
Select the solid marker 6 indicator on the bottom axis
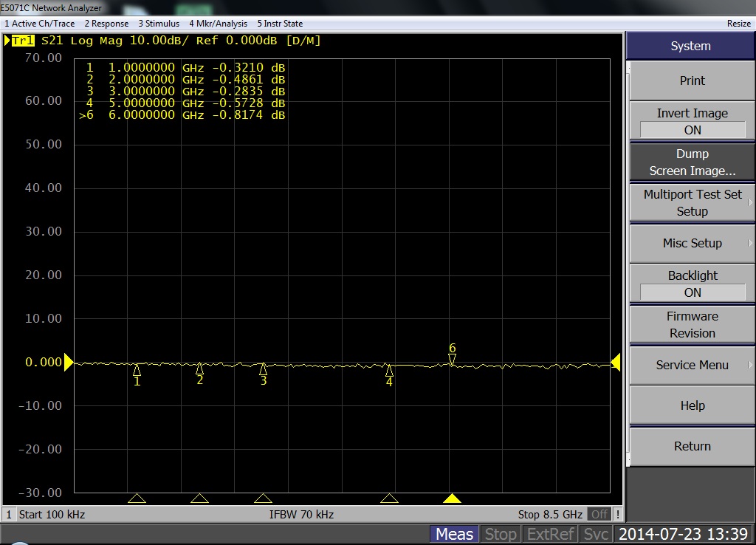[x=452, y=498]
